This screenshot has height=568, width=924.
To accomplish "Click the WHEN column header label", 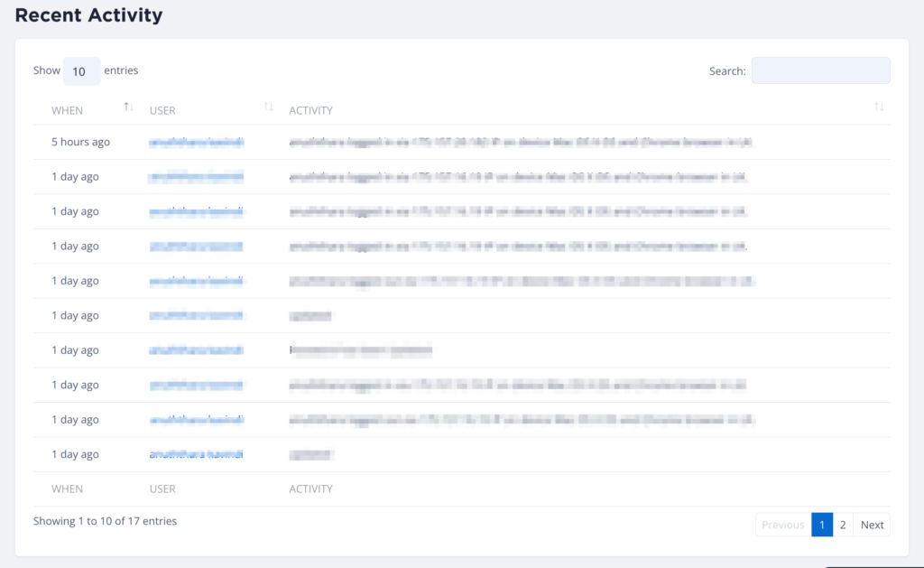I will pyautogui.click(x=67, y=110).
